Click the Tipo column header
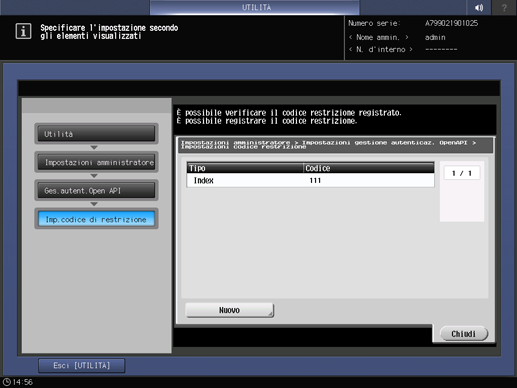Screen dimensions: 517x388 (245, 168)
